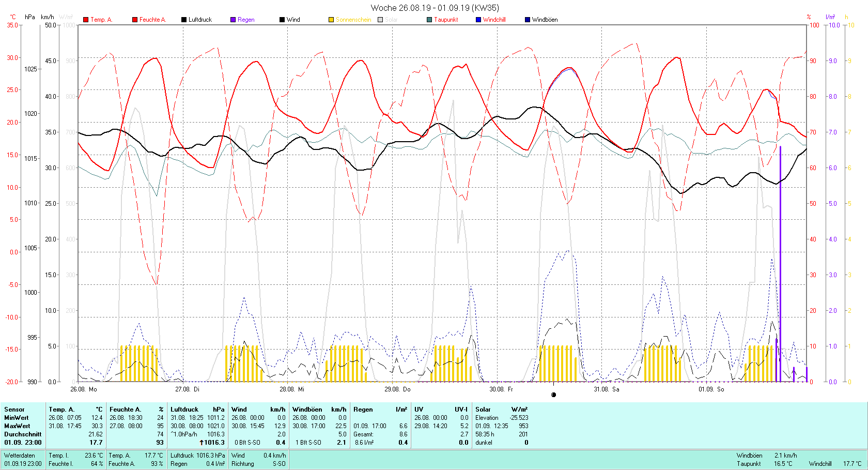Select the 'Taupunkt' legend label
This screenshot has width=868, height=470.
tap(446, 20)
